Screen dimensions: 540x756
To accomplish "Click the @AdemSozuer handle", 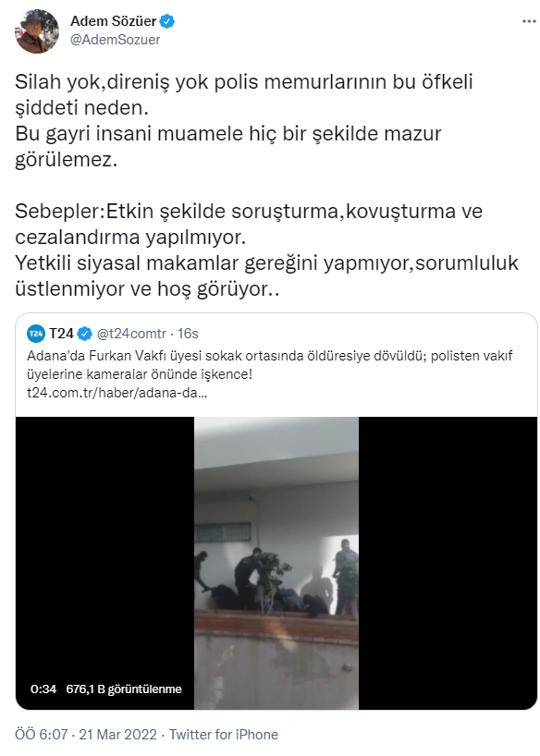I will [x=115, y=40].
